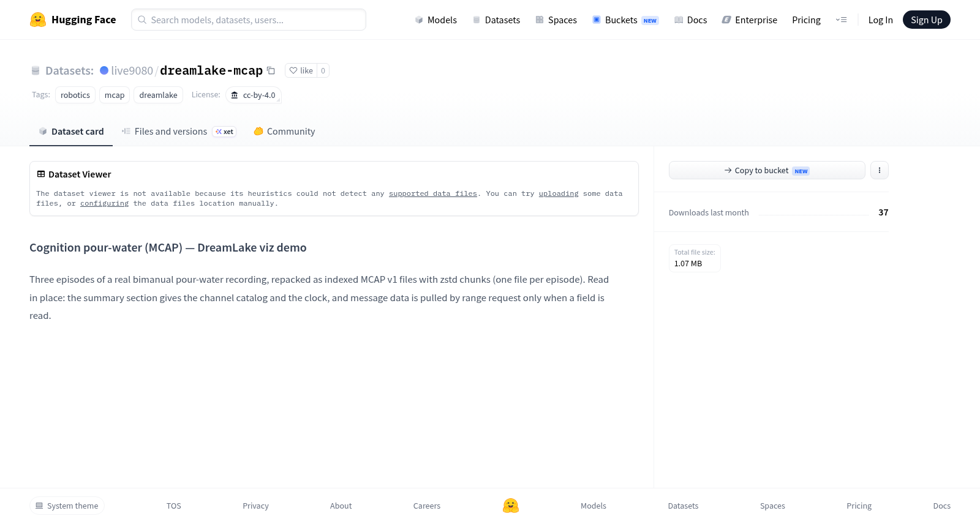This screenshot has height=527, width=980.
Task: Click the live9080 user avatar circle
Action: (104, 70)
